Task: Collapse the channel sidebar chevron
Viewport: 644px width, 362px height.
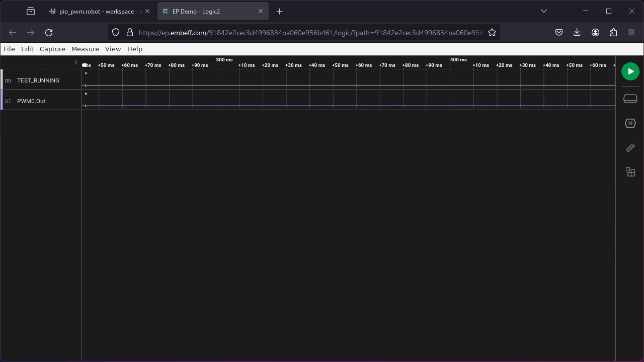Action: (76, 62)
